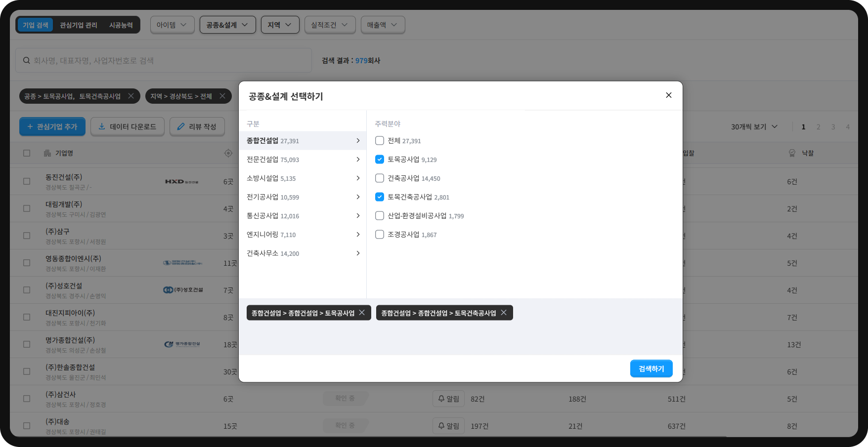This screenshot has width=868, height=447.
Task: Check the 전체 27,391 checkbox
Action: 380,141
